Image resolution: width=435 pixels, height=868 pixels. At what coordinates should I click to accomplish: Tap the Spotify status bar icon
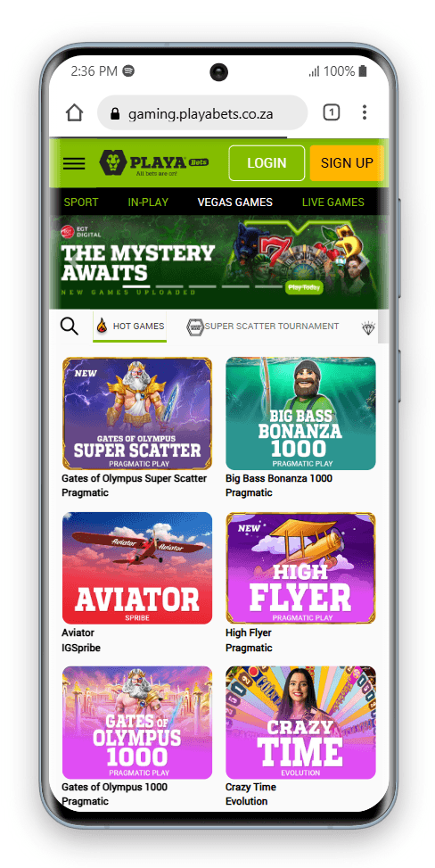tap(128, 70)
